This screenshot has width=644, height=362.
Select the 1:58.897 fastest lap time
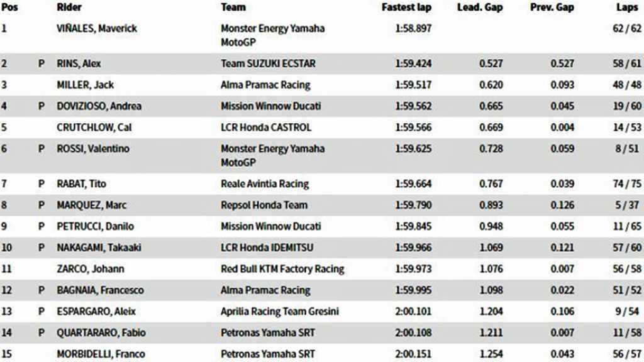(x=413, y=28)
